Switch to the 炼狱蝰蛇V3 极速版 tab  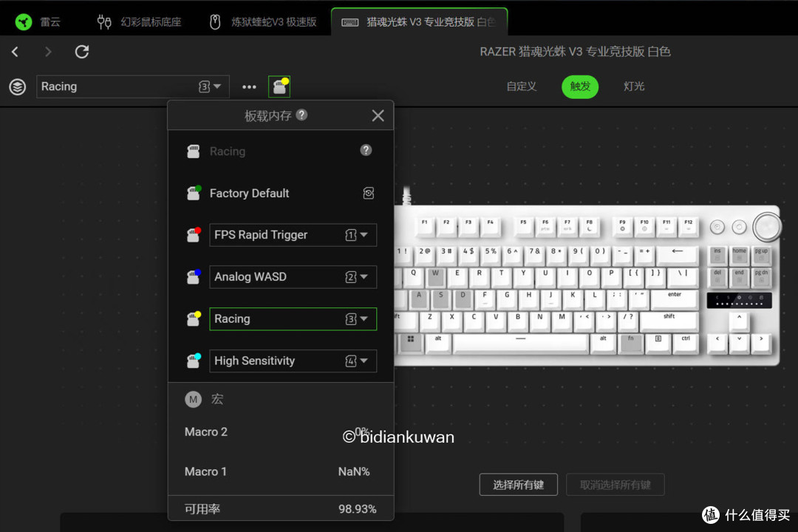(x=263, y=22)
